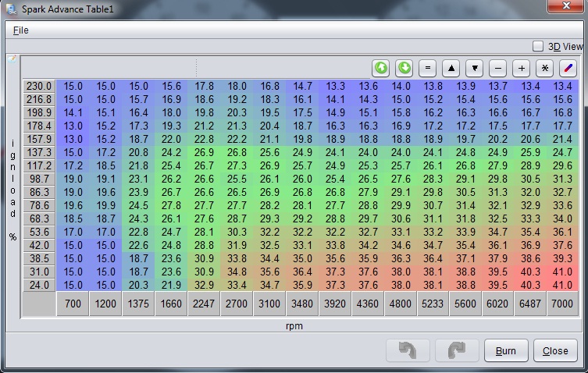Screen dimensions: 588x373
Task: Click the green down-arrow toolbar icon
Action: click(x=404, y=68)
